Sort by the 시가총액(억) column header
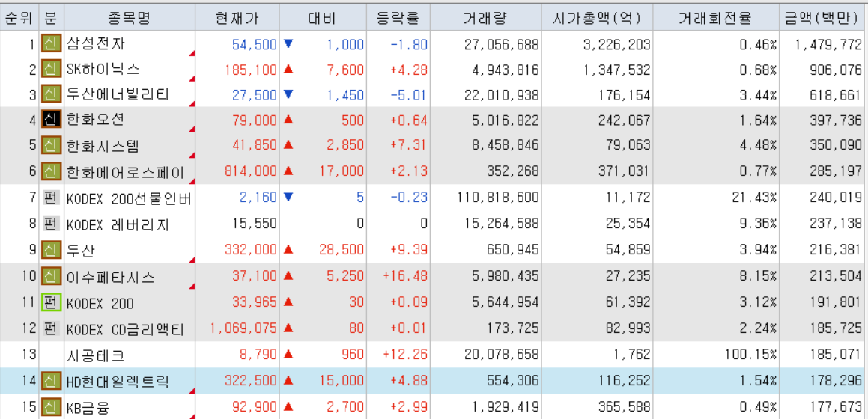Screen dimensions: 868x419 point(597,19)
